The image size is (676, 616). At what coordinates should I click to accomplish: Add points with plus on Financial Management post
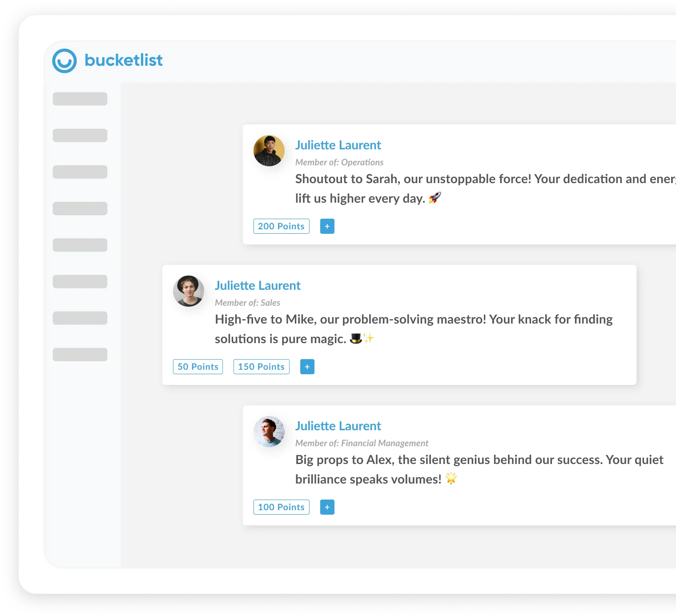[327, 507]
